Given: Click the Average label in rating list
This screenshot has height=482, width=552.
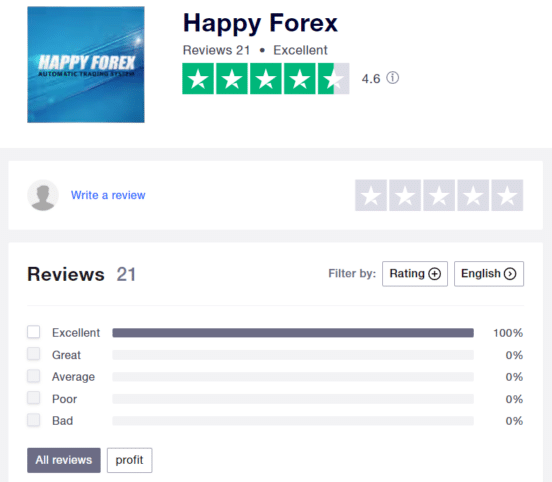Looking at the screenshot, I should tap(73, 377).
